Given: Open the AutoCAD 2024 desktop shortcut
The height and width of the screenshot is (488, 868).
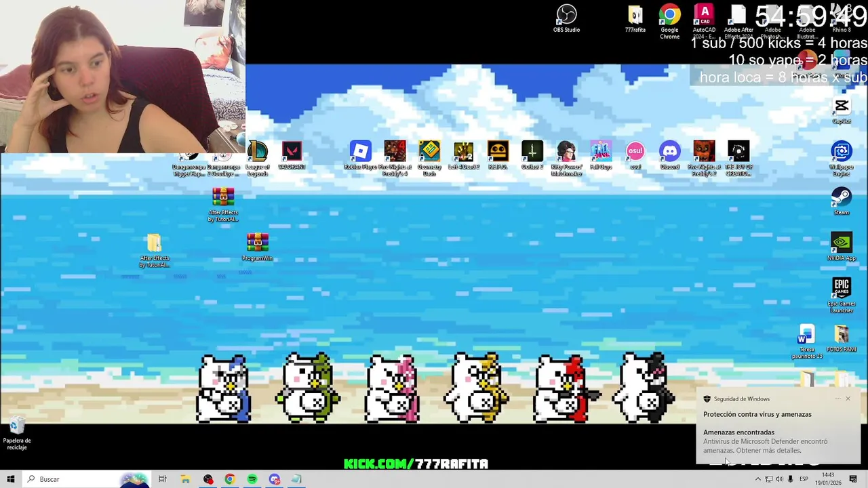Looking at the screenshot, I should [x=704, y=22].
